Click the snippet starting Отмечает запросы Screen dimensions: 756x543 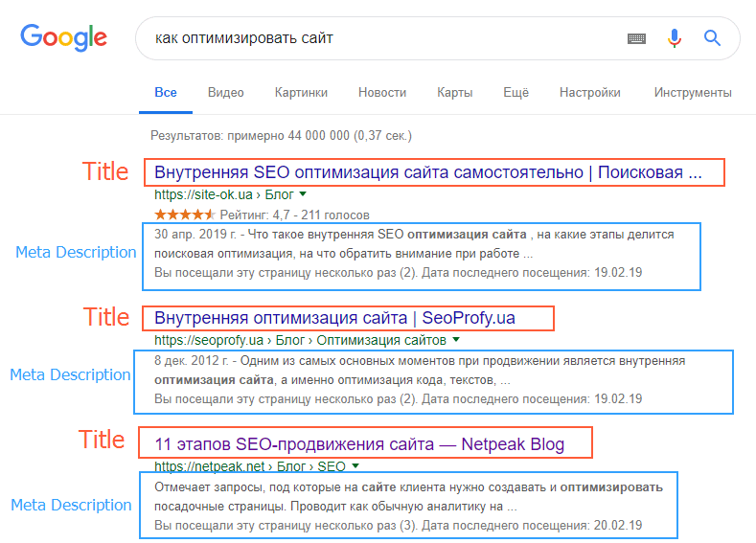tap(408, 497)
